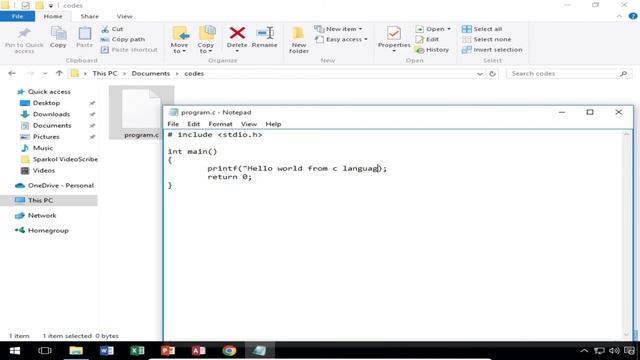
Task: Choose Copy path in Clipboard group
Action: tap(123, 39)
